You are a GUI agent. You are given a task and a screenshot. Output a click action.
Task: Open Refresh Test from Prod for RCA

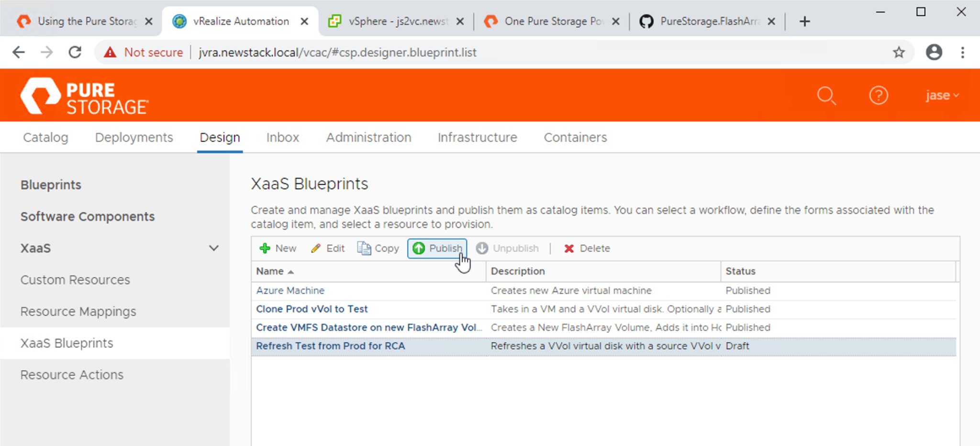tap(330, 346)
